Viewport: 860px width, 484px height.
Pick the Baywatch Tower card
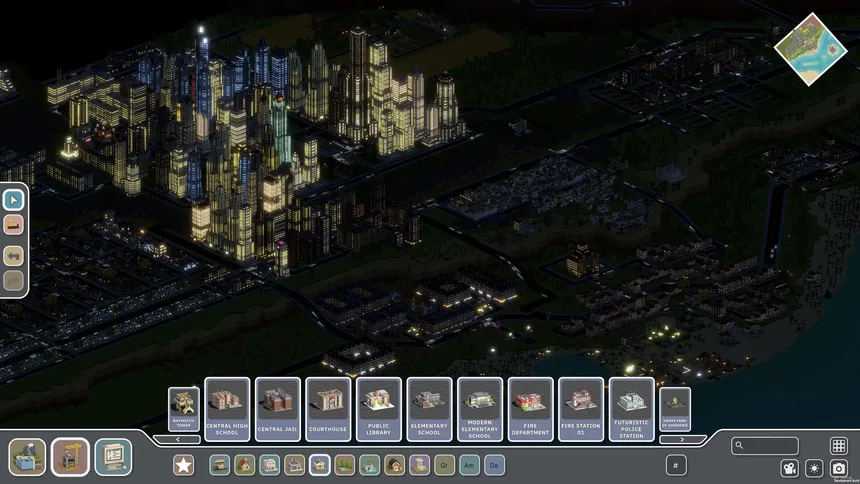coord(184,409)
